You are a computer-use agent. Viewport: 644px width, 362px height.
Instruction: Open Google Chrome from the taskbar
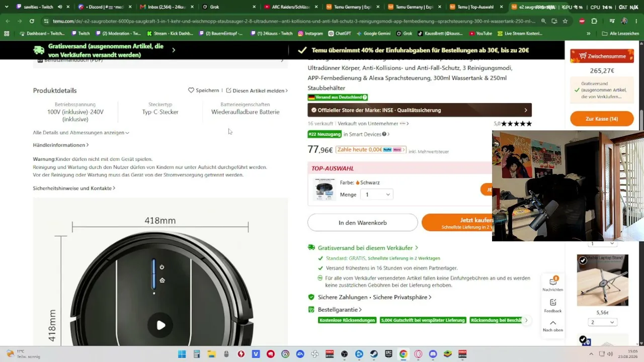coord(403,354)
